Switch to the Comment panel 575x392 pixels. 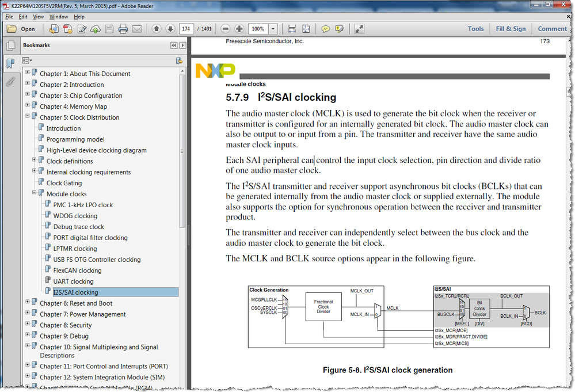(x=552, y=29)
